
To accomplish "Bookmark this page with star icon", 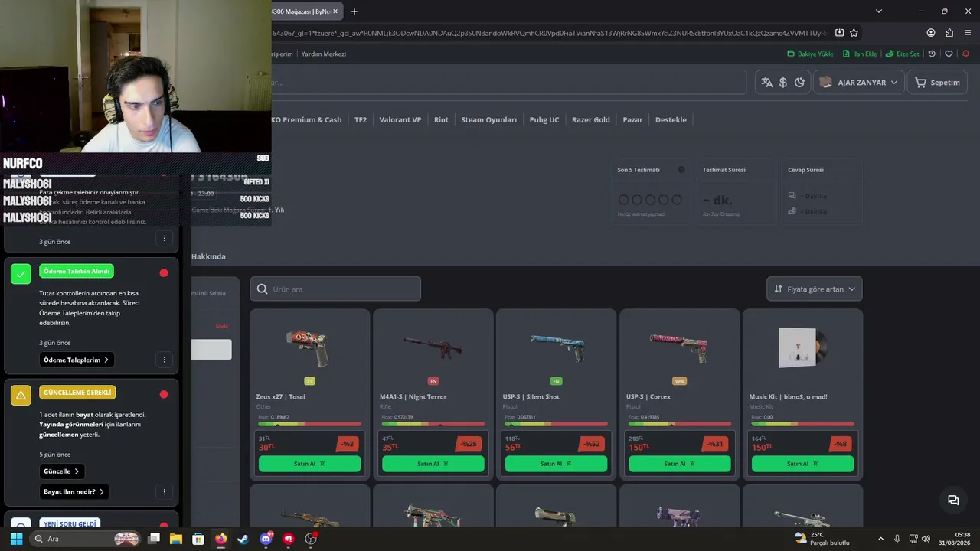I will point(854,33).
